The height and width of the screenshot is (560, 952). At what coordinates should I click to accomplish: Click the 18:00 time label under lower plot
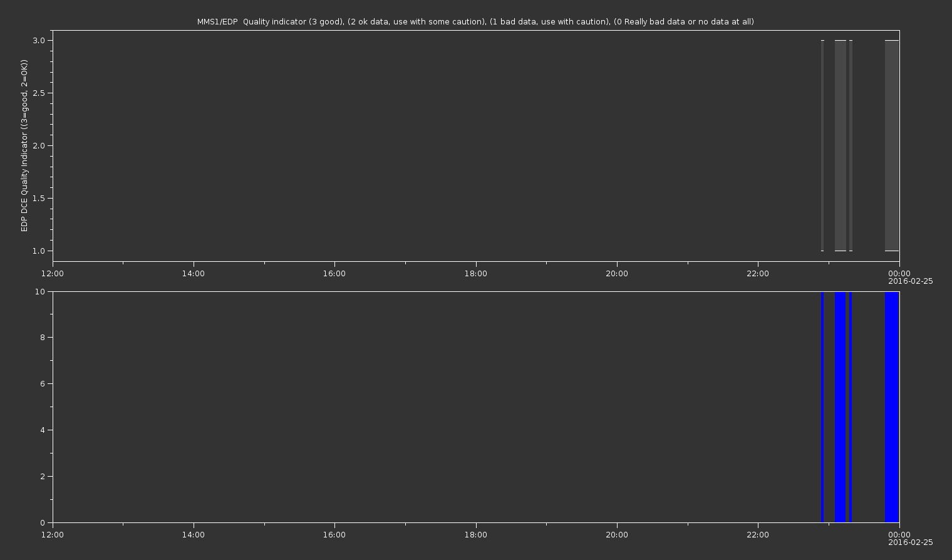(476, 534)
